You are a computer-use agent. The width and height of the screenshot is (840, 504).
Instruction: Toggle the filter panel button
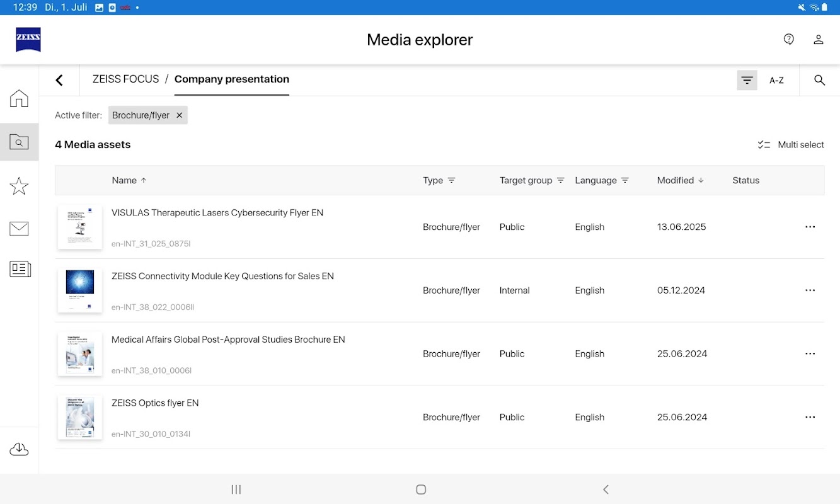click(747, 80)
